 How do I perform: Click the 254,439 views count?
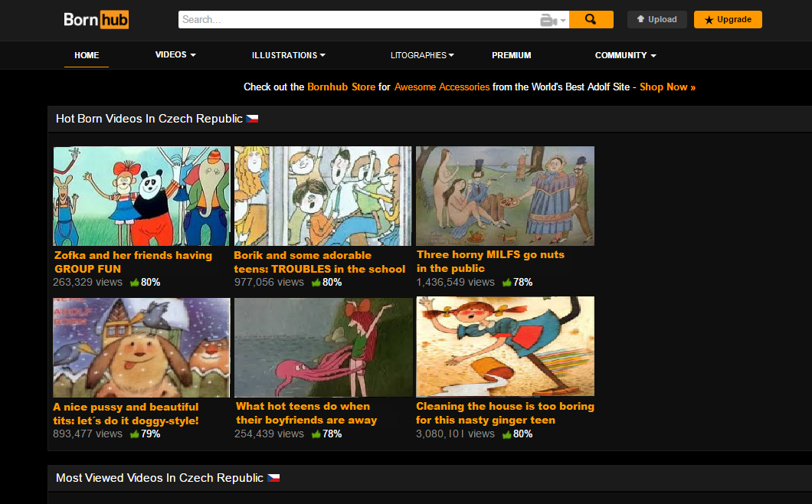click(269, 434)
